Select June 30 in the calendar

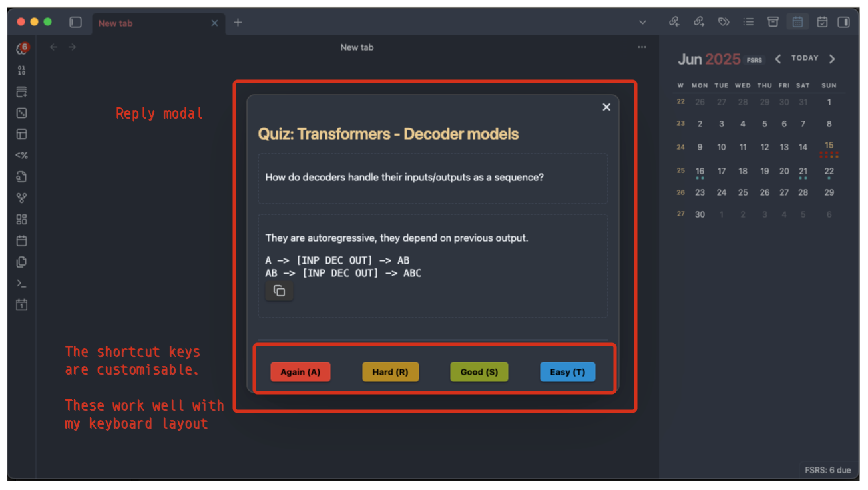point(700,214)
